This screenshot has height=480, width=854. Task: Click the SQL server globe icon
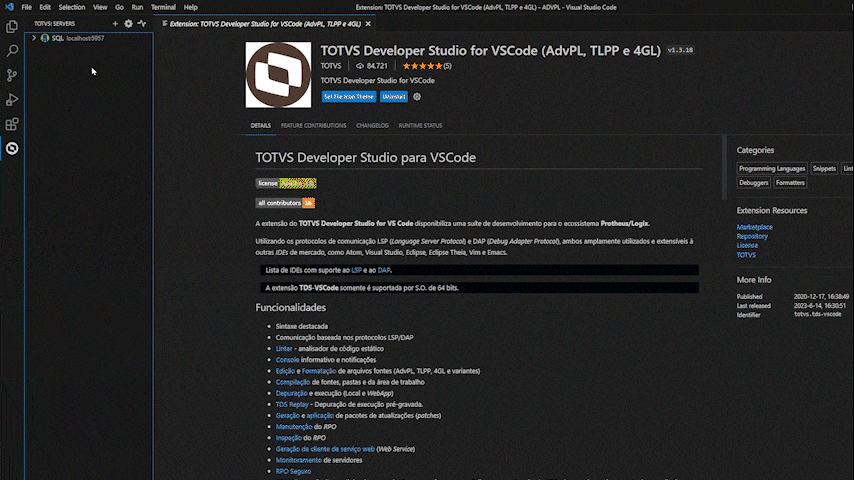click(x=45, y=38)
